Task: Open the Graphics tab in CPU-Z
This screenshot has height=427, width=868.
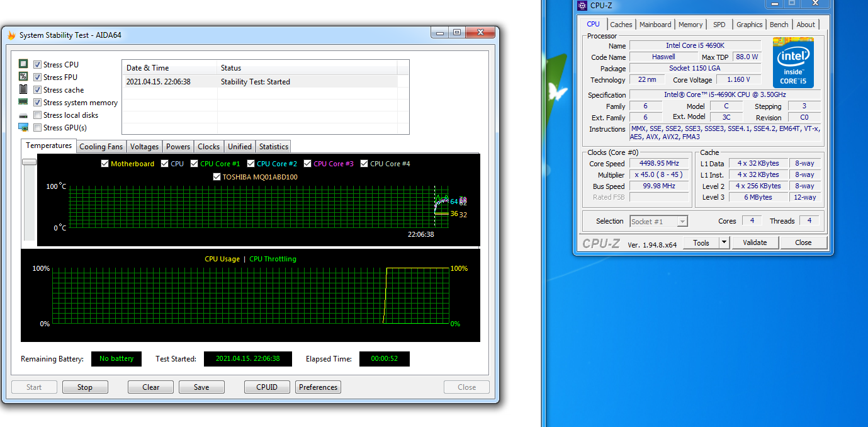Action: 750,25
